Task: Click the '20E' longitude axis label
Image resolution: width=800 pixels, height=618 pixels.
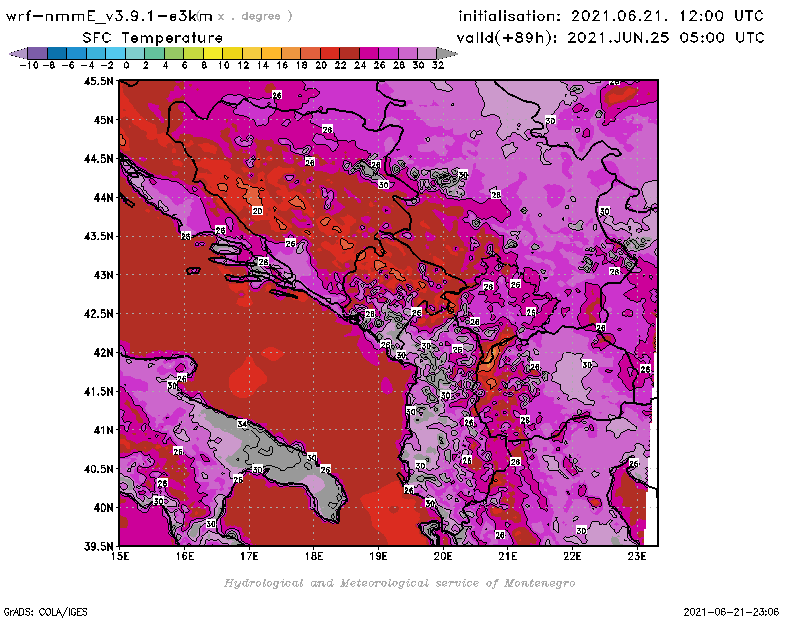Action: pos(443,556)
